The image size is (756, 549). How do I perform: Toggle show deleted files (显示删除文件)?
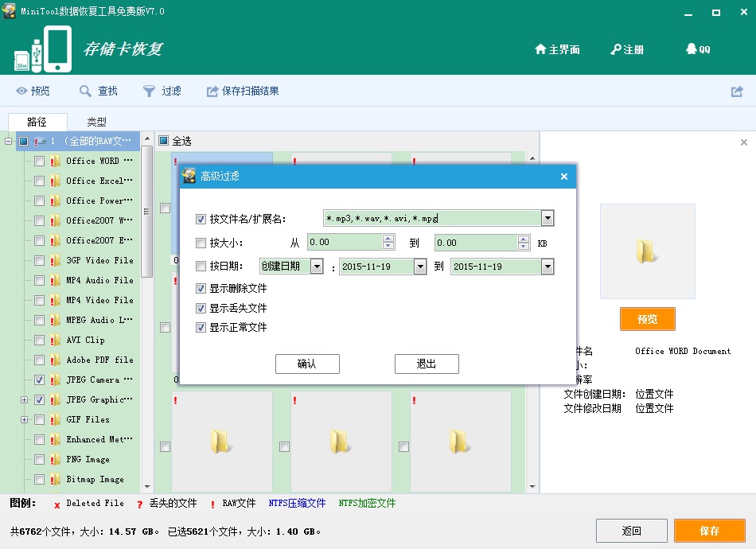pos(201,289)
